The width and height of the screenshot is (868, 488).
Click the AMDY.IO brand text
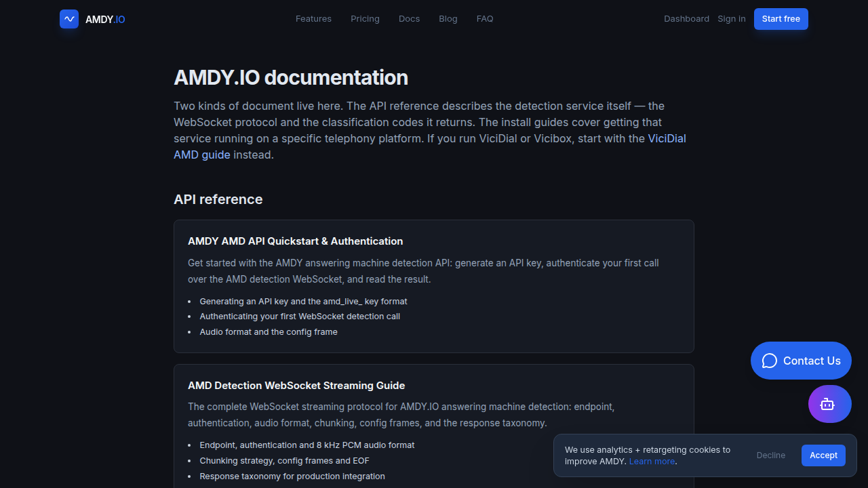point(105,20)
